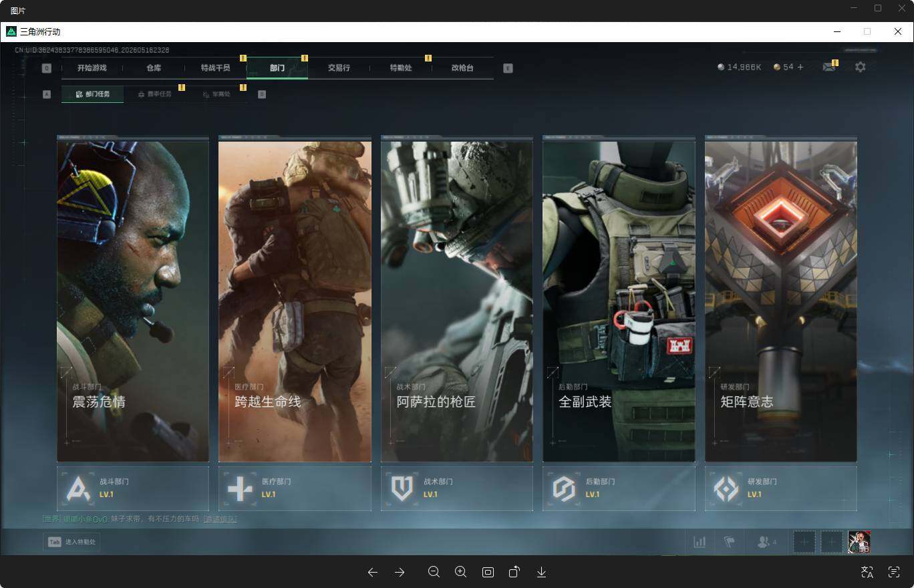Click the 战斗部门 LV.1 button

(133, 488)
